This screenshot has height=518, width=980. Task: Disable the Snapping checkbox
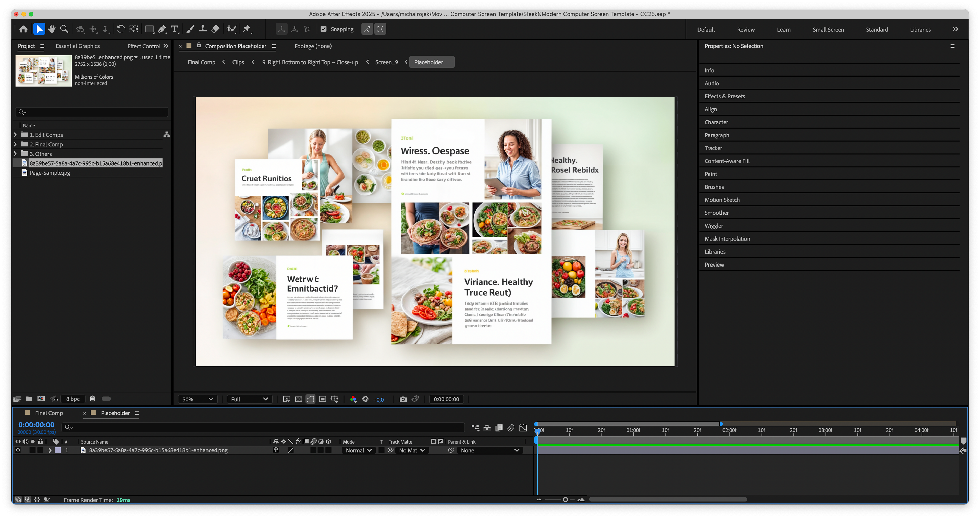(x=323, y=29)
